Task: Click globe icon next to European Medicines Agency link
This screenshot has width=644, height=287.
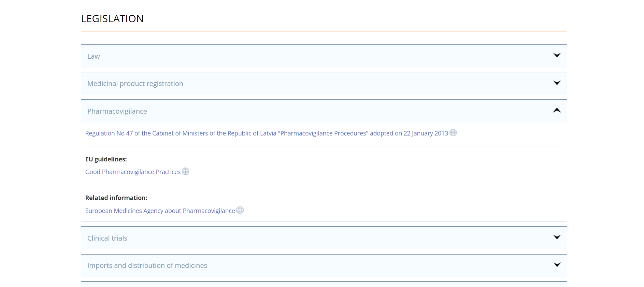Action: 240,210
